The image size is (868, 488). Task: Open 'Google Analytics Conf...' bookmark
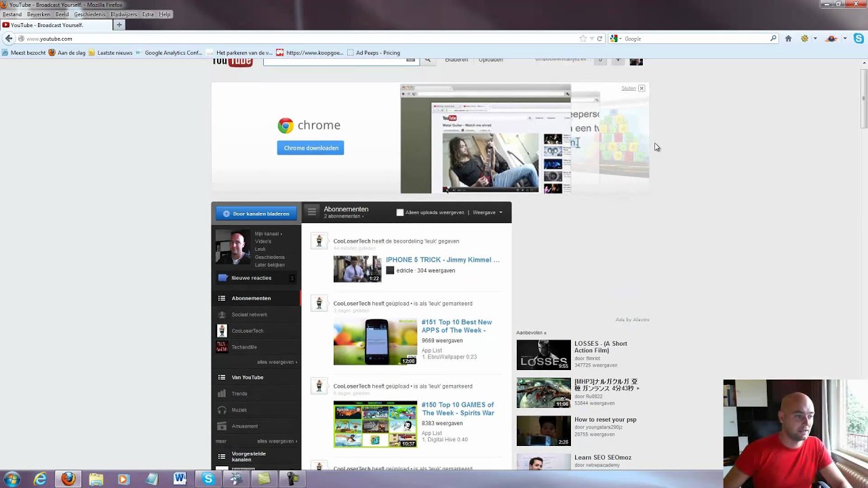169,53
